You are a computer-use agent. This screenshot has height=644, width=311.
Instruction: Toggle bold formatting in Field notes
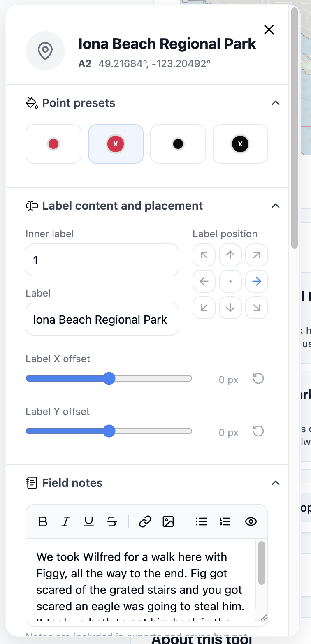[x=43, y=522]
